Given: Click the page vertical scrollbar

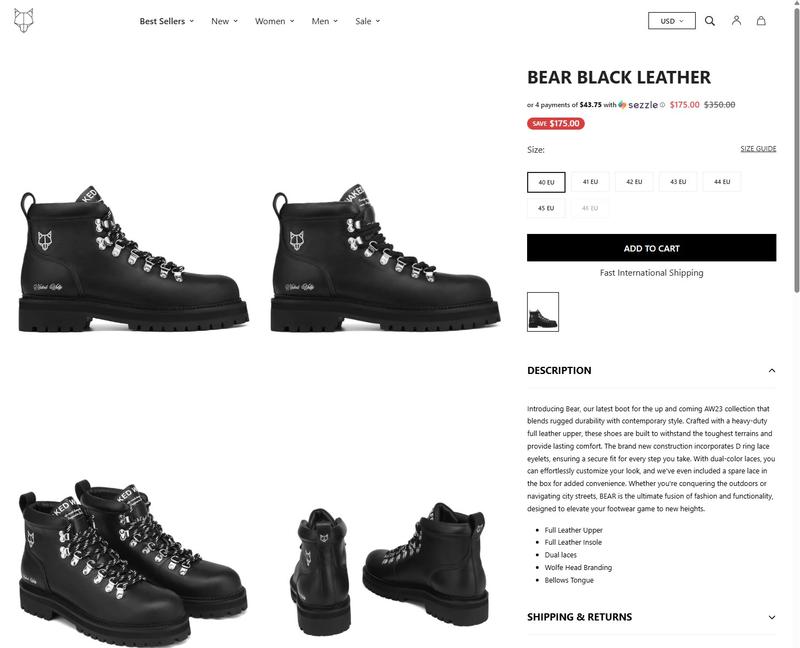Looking at the screenshot, I should 796,149.
